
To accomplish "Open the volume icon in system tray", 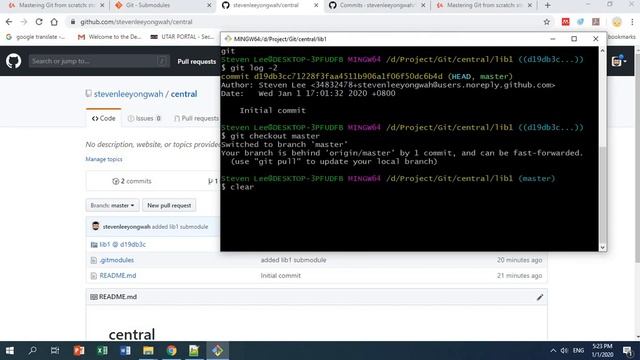I will point(564,351).
